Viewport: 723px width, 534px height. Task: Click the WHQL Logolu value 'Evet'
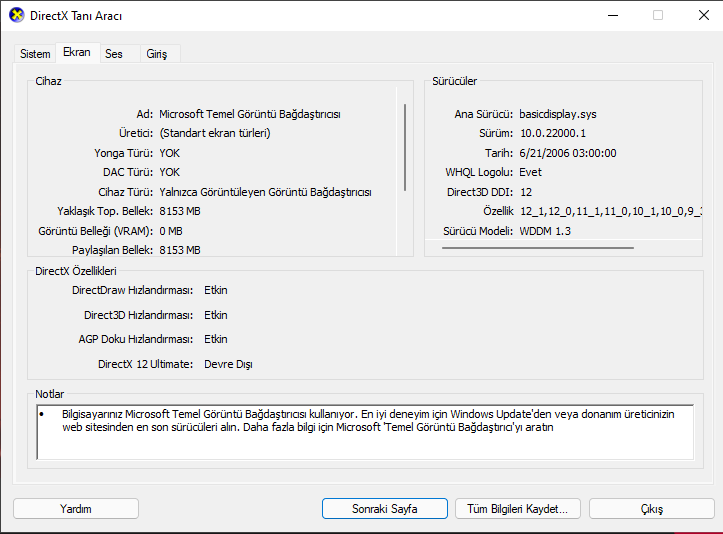point(530,172)
